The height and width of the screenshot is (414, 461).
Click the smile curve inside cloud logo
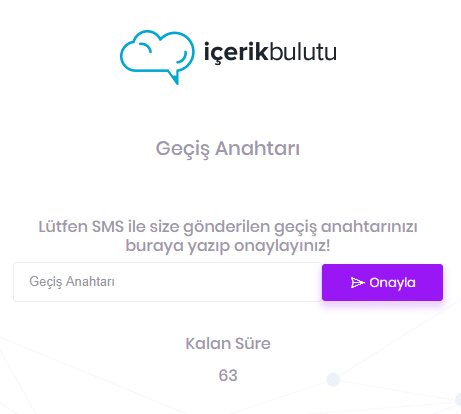pos(182,57)
